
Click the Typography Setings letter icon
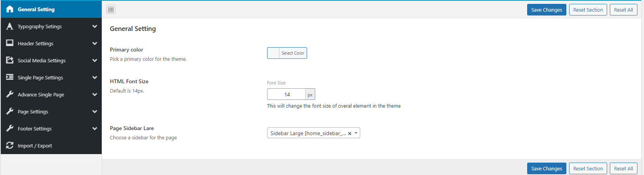click(x=10, y=26)
